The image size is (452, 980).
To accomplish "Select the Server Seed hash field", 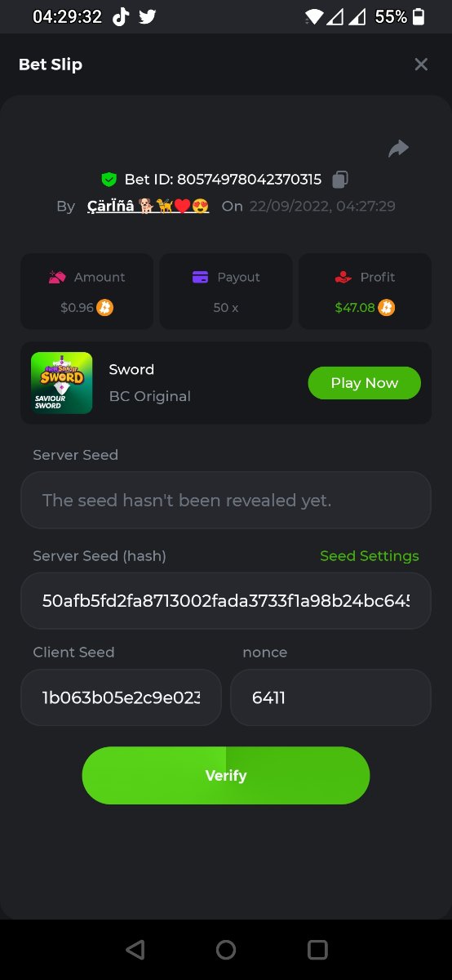I will pos(226,601).
